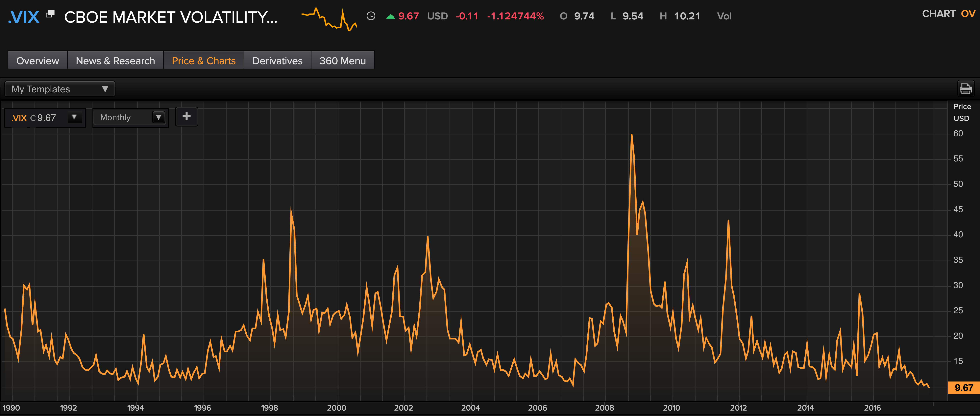Click the percent change -1.124744%
980x416 pixels.
515,16
